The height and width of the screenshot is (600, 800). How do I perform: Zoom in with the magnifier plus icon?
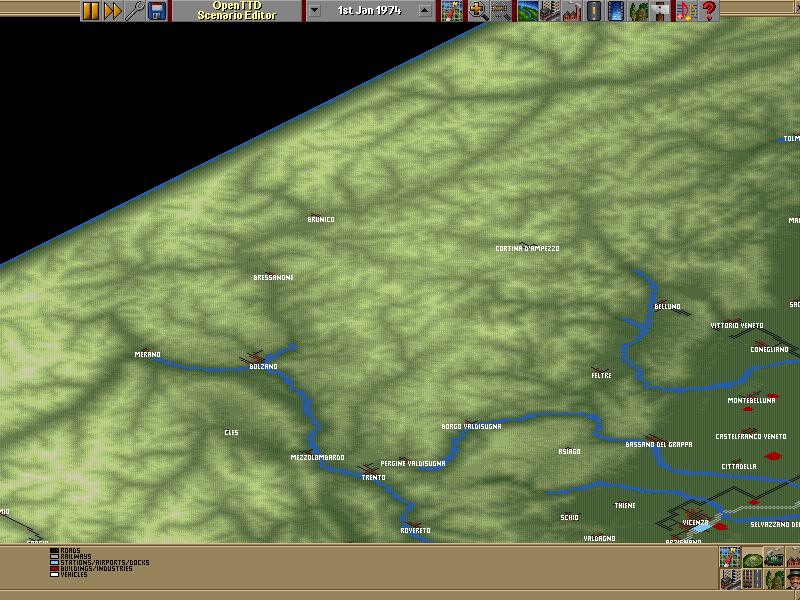[479, 11]
